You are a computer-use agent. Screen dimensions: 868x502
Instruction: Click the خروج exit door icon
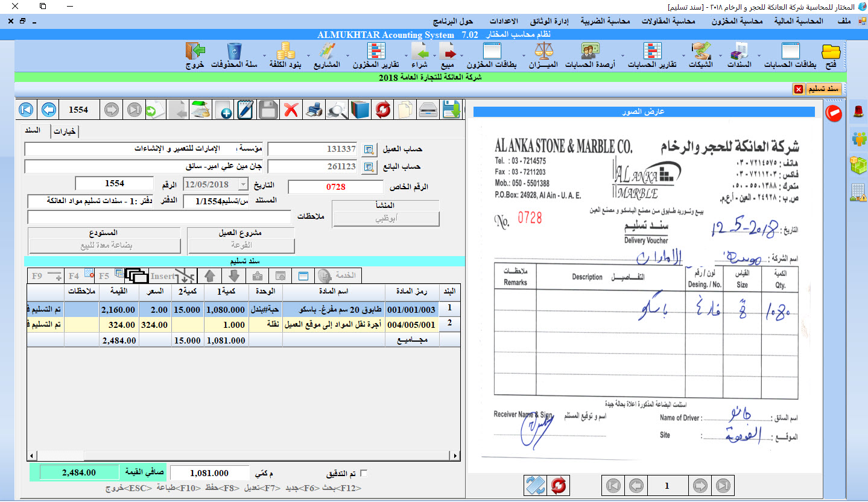[195, 54]
